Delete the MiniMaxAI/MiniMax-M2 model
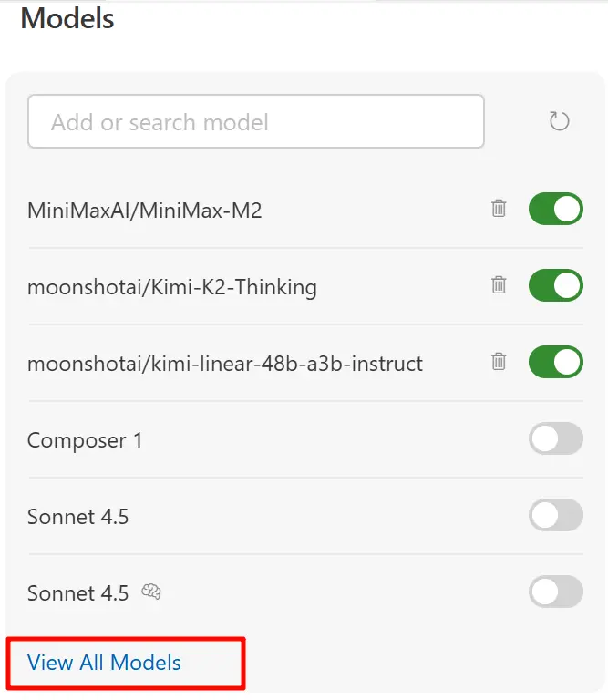Image resolution: width=608 pixels, height=700 pixels. [x=499, y=209]
